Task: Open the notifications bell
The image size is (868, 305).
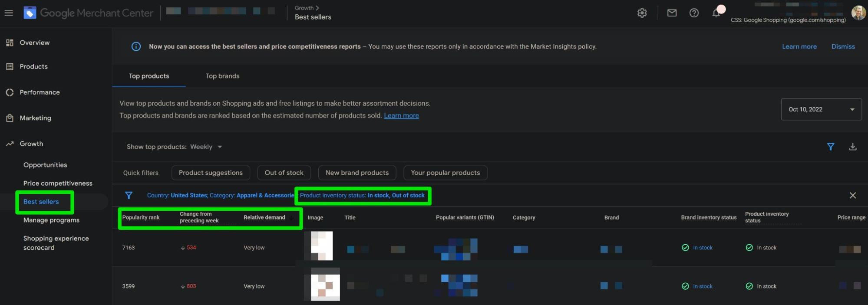Action: [x=716, y=13]
